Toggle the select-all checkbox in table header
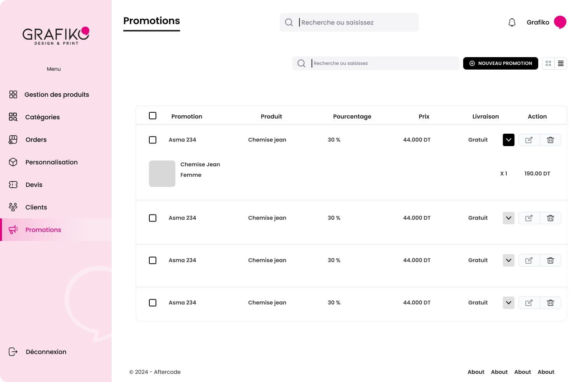Screen dimensions: 588x382 [152, 116]
